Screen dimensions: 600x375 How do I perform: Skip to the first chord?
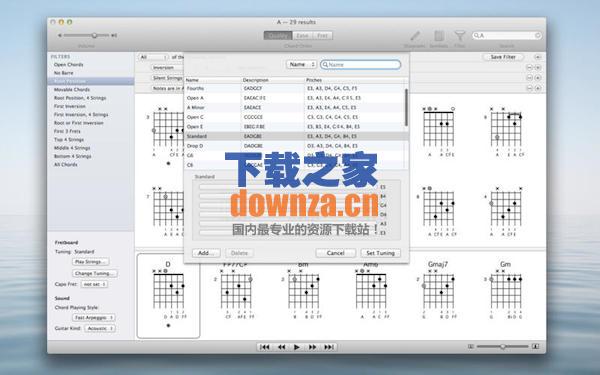coord(264,347)
